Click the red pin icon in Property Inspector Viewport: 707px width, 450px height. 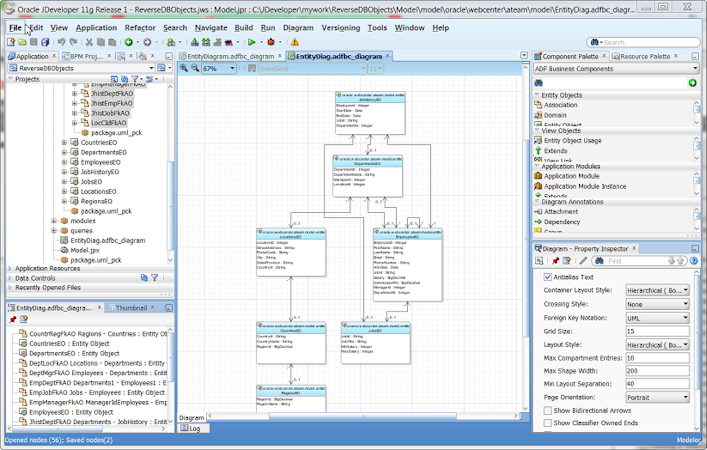pos(555,261)
